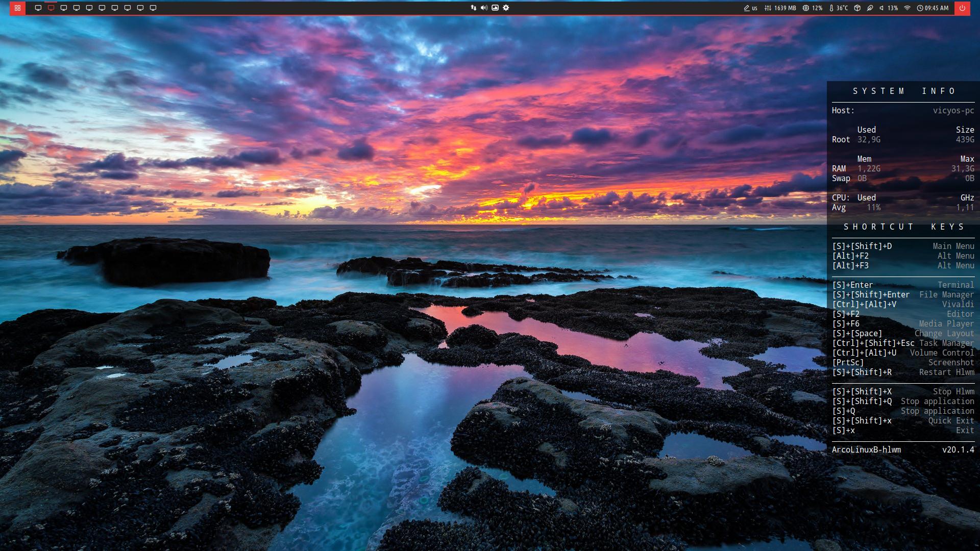Click the CPU frequency '1,11' value
The width and height of the screenshot is (980, 551).
(965, 207)
